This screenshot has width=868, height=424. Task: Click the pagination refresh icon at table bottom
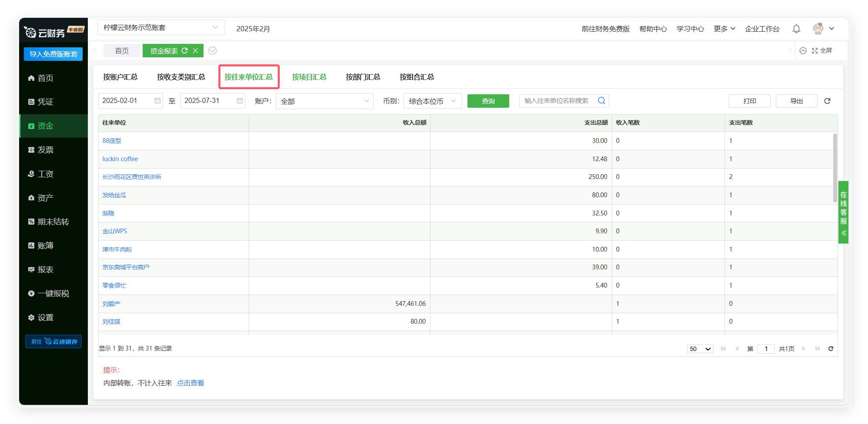[x=831, y=349]
